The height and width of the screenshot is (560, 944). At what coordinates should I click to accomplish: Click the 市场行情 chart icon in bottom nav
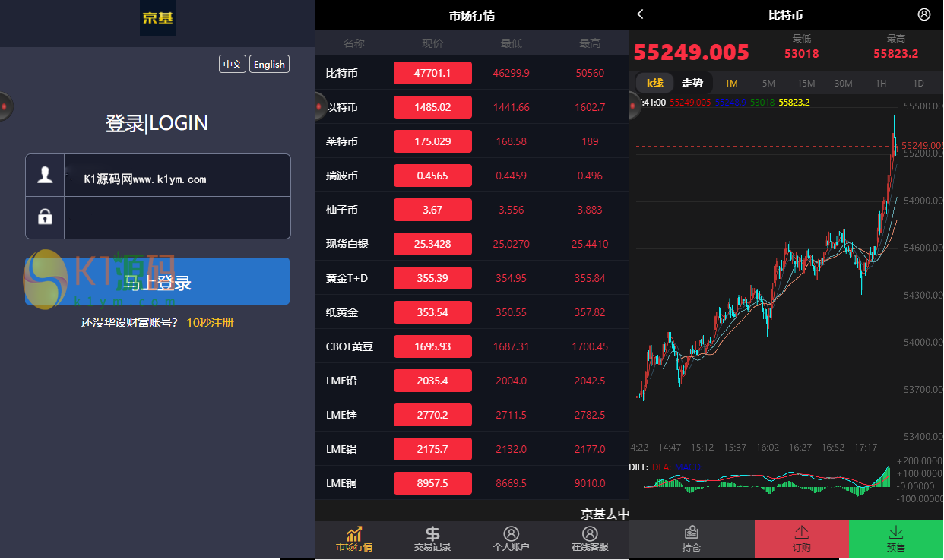pos(354,533)
